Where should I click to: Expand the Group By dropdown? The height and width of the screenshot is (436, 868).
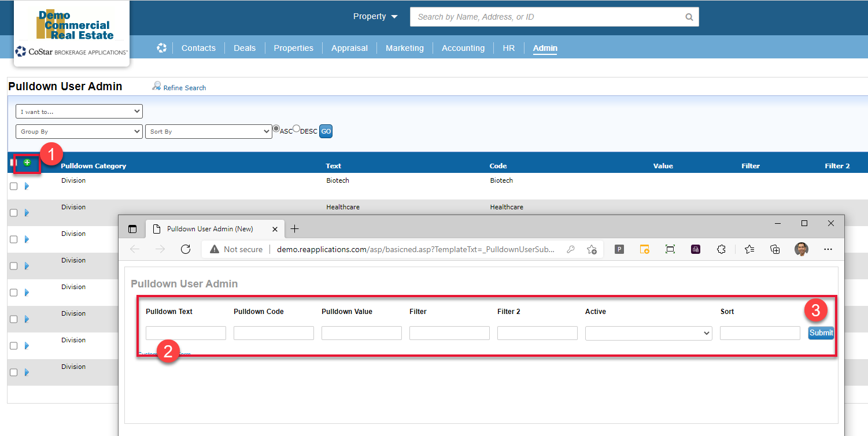tap(79, 132)
